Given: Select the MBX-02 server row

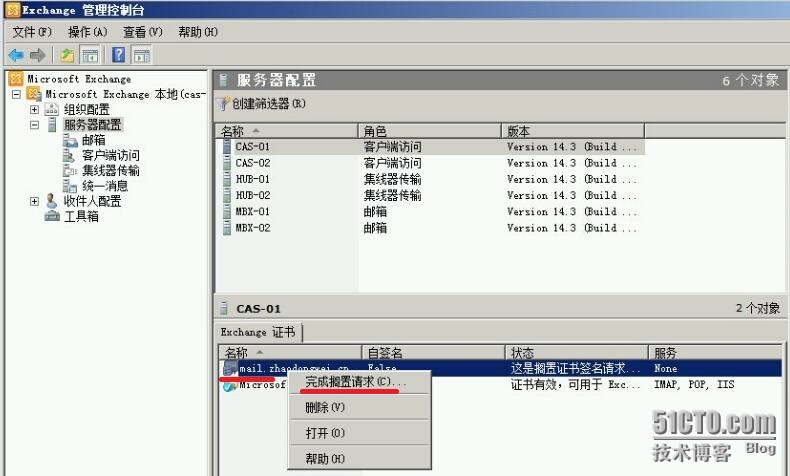Looking at the screenshot, I should tap(431, 228).
